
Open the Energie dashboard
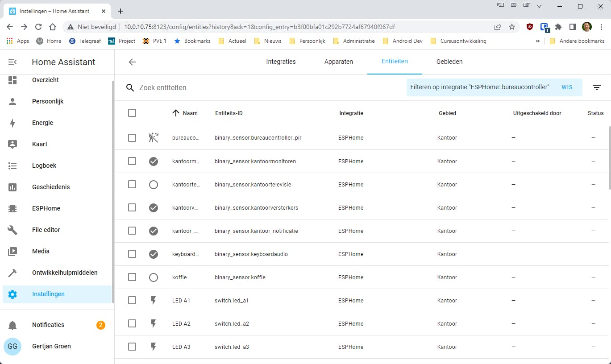click(x=42, y=123)
